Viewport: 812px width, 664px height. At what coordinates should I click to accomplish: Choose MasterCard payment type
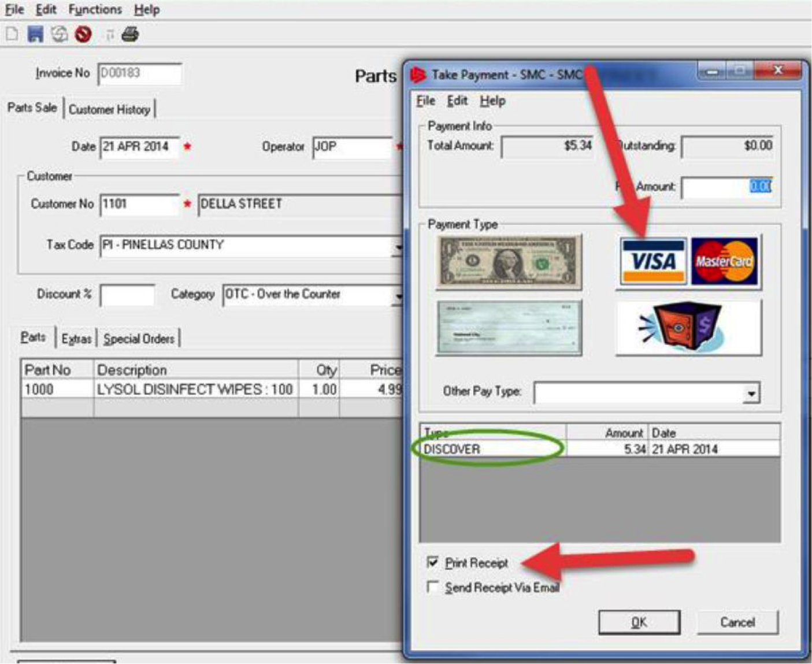pos(724,262)
